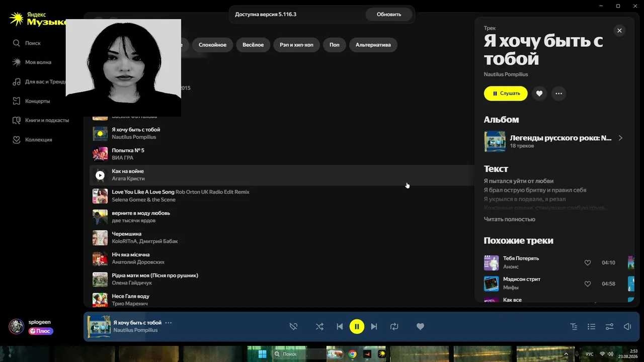Viewport: 644px width, 362px height.
Task: Toggle repeat mode in the player bar
Action: 394,326
